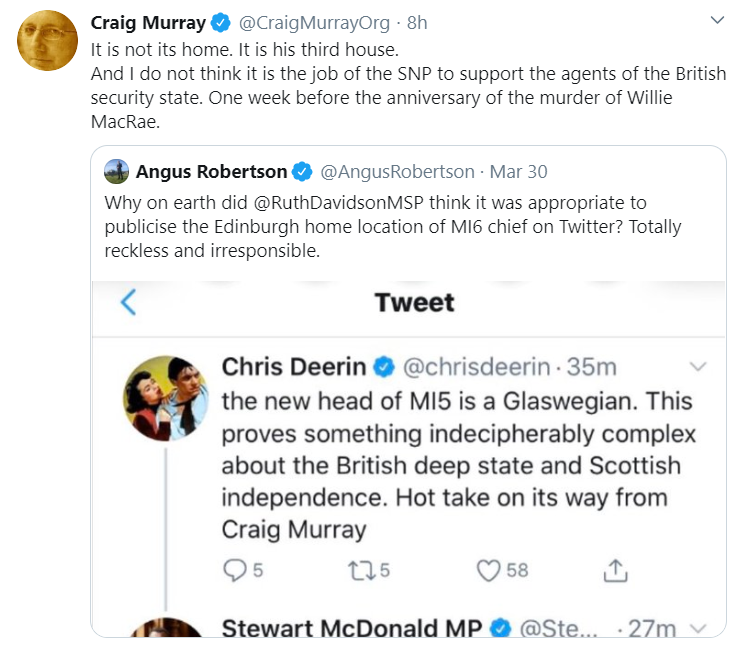Open the reply icon showing 5 comments

(235, 570)
